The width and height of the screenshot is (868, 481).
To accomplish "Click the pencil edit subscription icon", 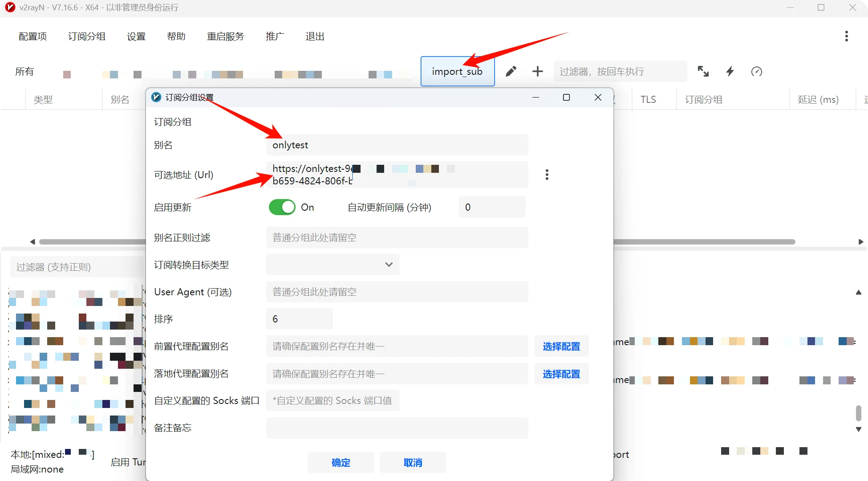I will pyautogui.click(x=511, y=71).
